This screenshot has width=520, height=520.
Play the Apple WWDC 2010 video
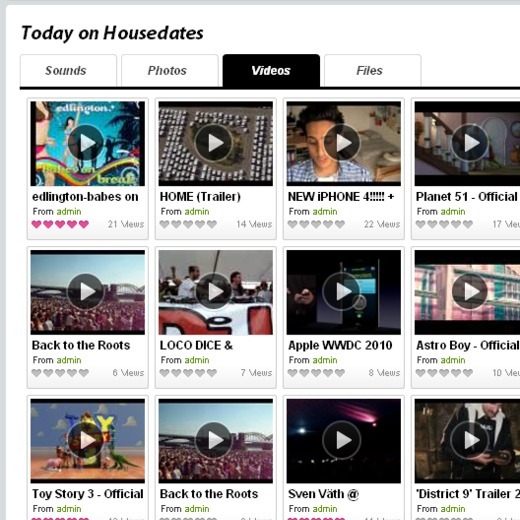(343, 292)
